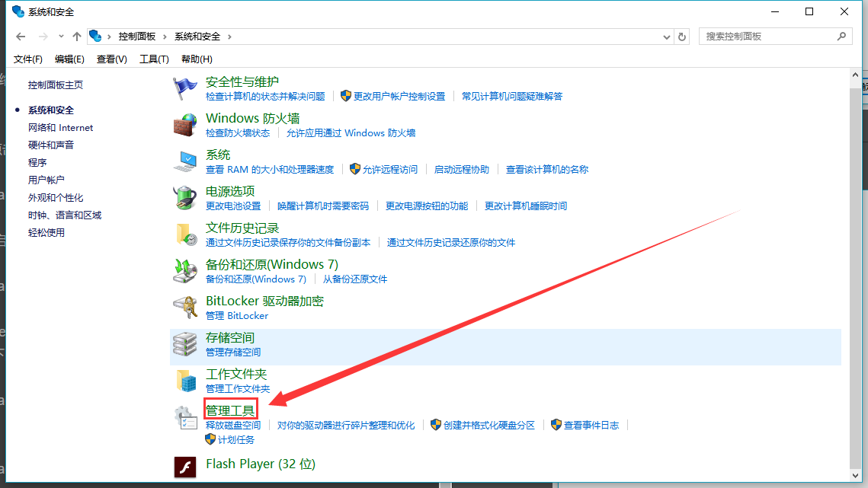Open the Flash Player icon
The height and width of the screenshot is (488, 868).
(185, 467)
